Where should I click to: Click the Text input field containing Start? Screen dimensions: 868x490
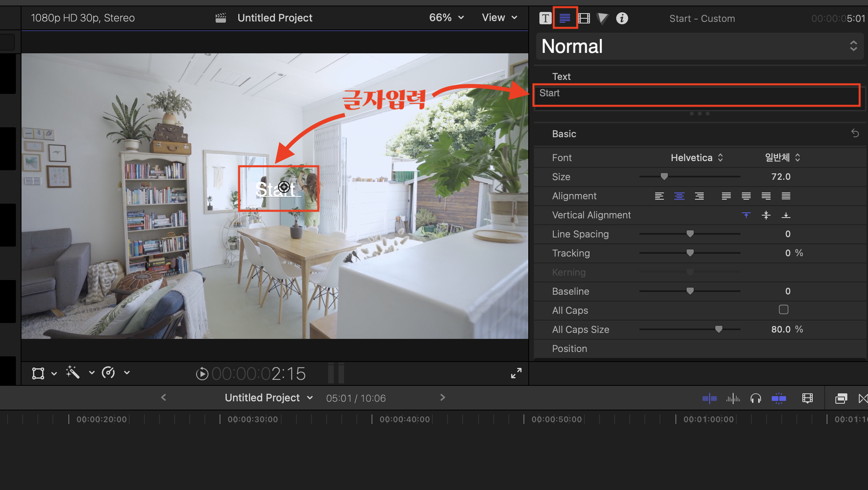point(696,95)
